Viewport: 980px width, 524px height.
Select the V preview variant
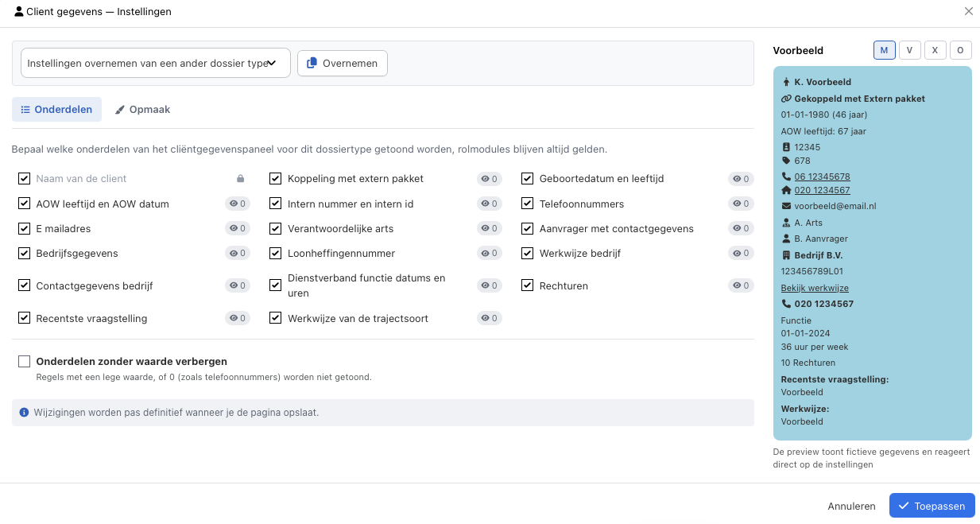909,50
